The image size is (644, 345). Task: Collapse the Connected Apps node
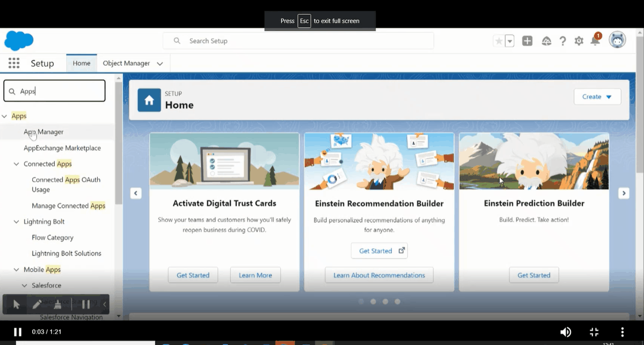click(x=16, y=164)
